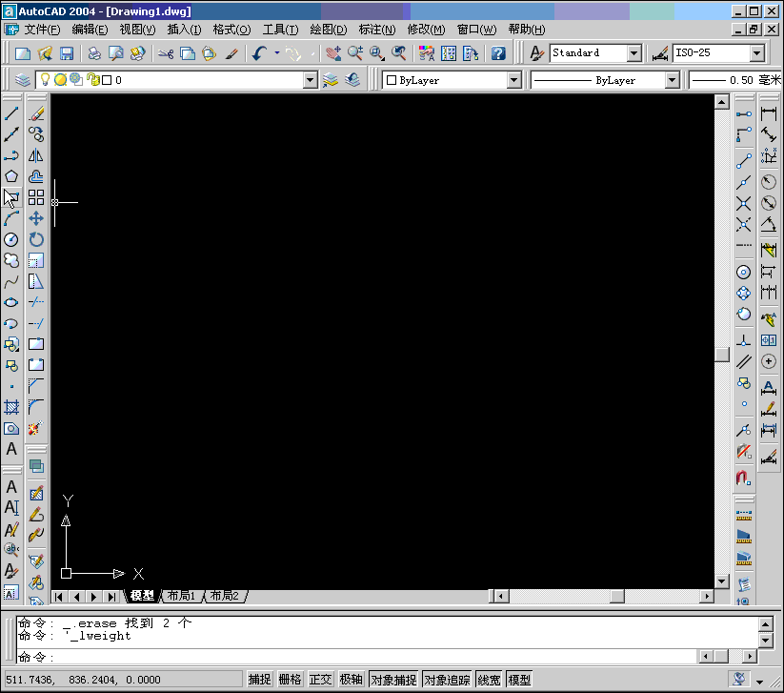The image size is (784, 693).
Task: Toggle the 对象追踪 object tracking
Action: (x=447, y=680)
